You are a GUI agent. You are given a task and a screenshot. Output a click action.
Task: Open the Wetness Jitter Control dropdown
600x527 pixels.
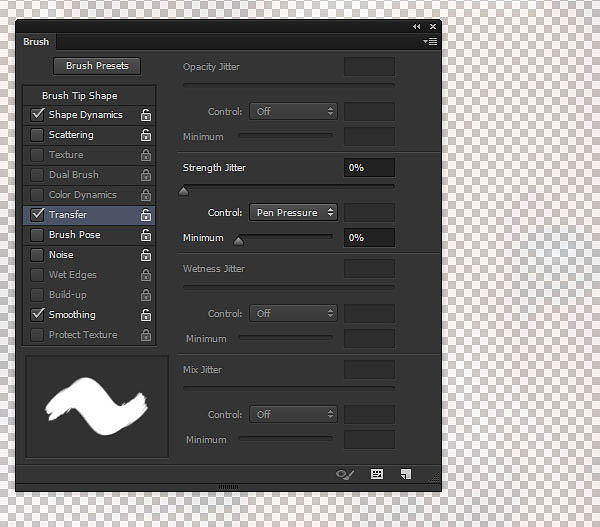coord(293,313)
